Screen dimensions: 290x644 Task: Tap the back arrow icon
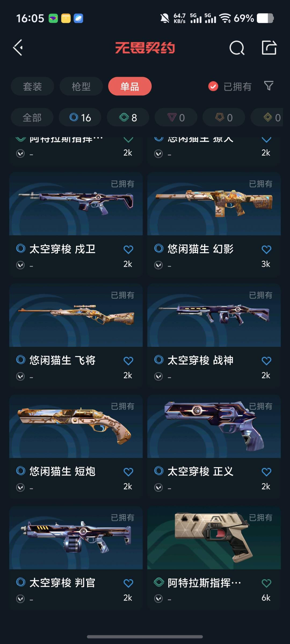coord(18,48)
